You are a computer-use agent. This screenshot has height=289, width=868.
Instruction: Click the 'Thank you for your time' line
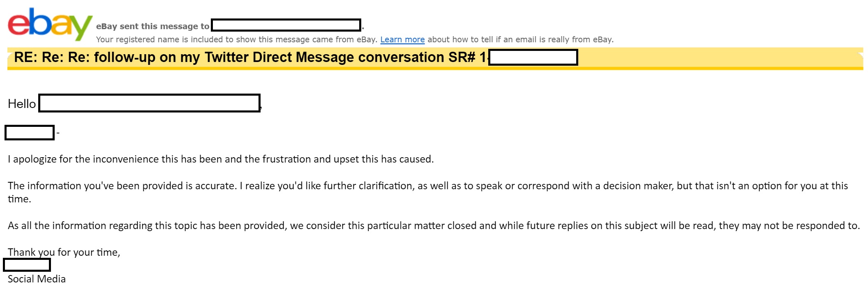click(64, 252)
